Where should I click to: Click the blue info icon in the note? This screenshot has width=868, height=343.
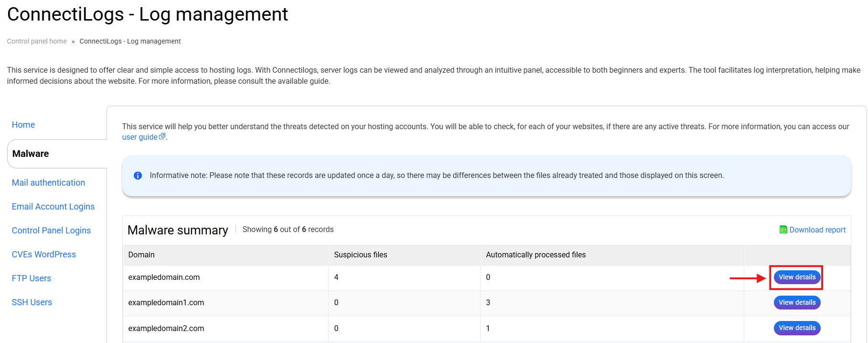point(138,176)
